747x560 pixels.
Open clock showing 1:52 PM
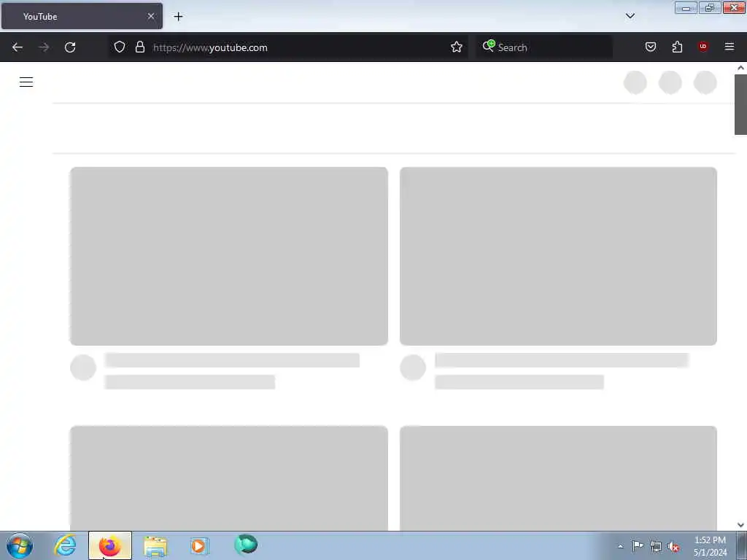coord(710,546)
